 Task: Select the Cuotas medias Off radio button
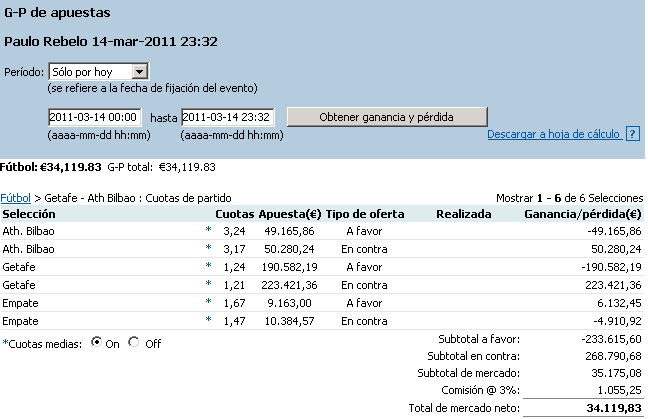click(x=133, y=342)
